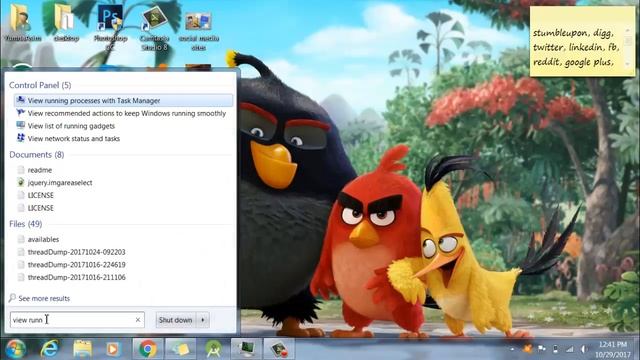Click the Show desktop strip
640x360 pixels.
pyautogui.click(x=637, y=349)
